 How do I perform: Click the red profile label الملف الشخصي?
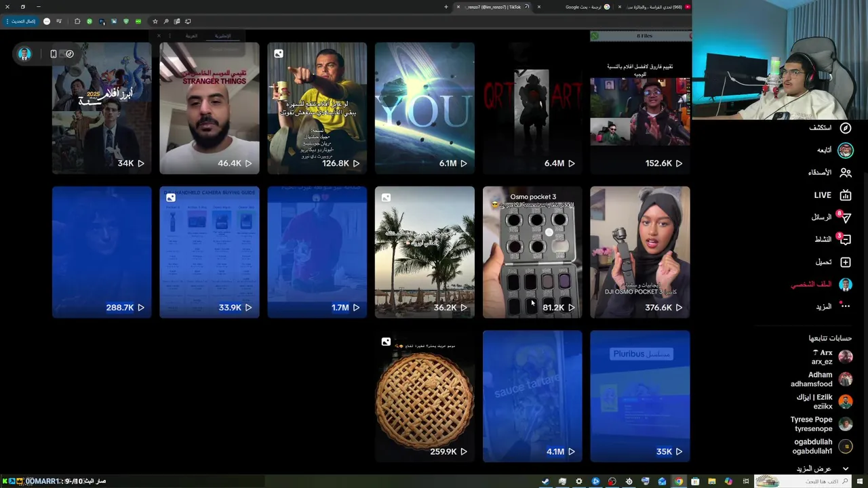811,284
